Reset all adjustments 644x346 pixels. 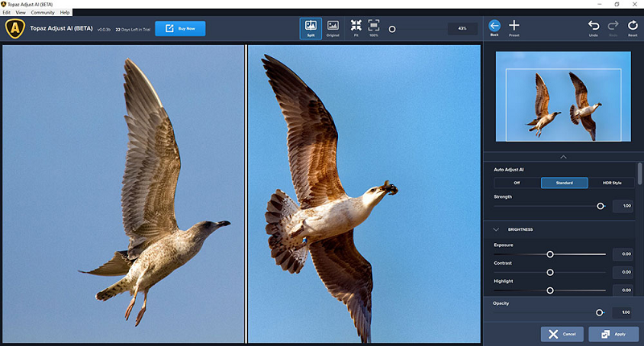[632, 28]
